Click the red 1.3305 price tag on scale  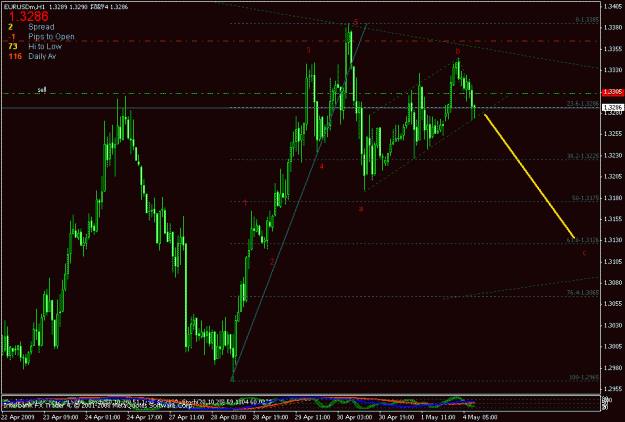tap(613, 92)
